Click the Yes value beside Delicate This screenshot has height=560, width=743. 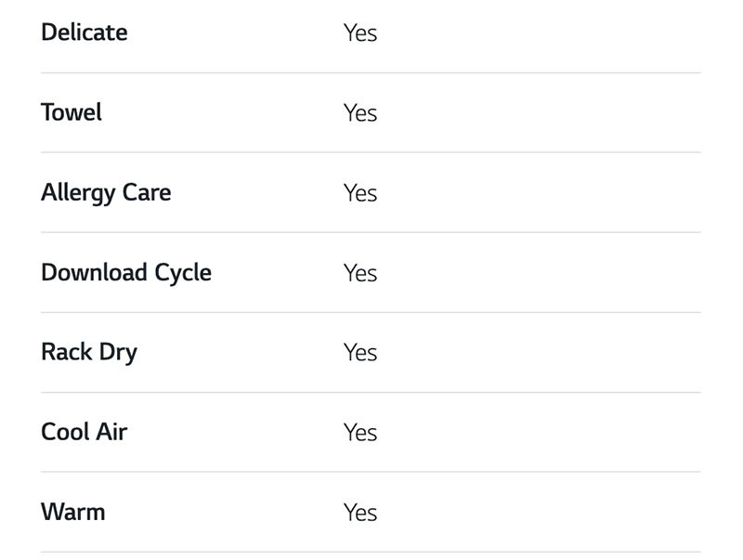[x=360, y=33]
